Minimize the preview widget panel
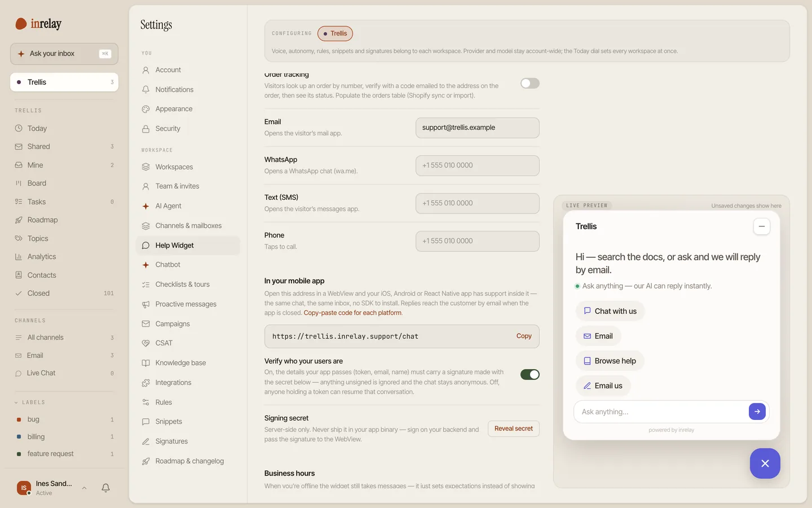812x508 pixels. pos(761,226)
